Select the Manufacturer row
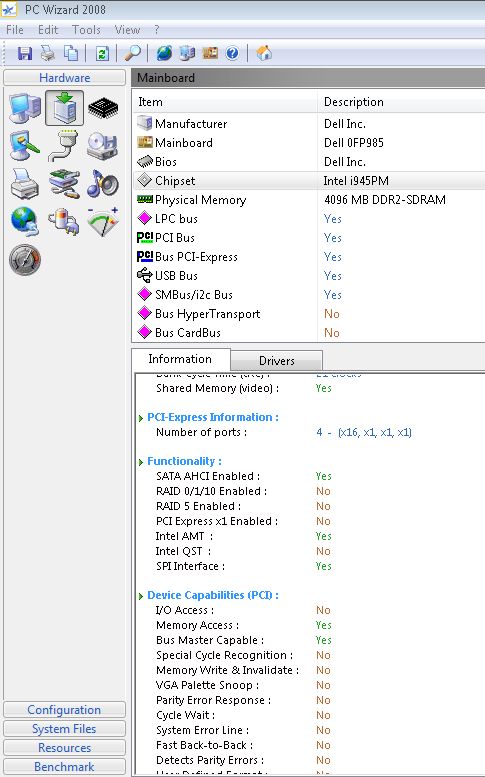Viewport: 485px width, 777px height. (309, 123)
